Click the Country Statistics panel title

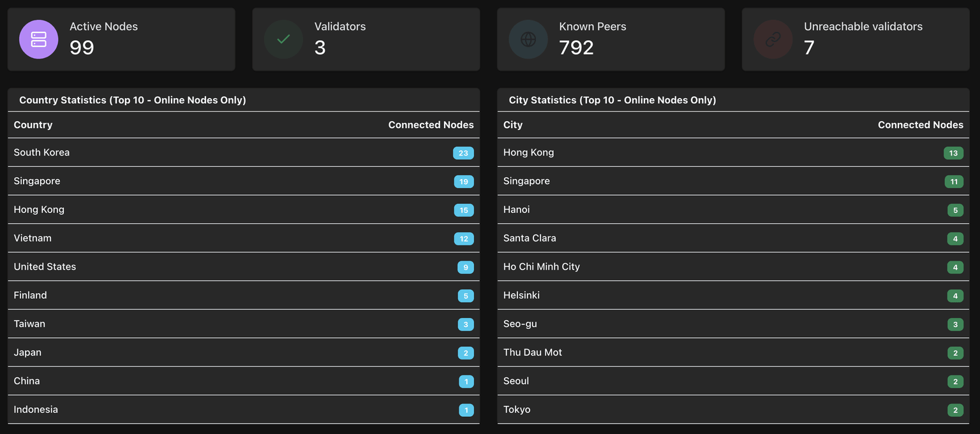click(133, 100)
